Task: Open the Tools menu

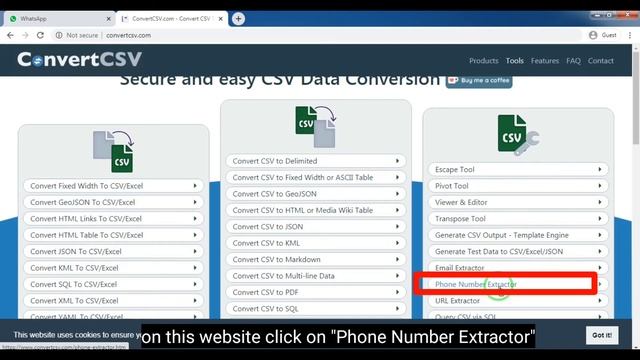Action: pyautogui.click(x=514, y=61)
